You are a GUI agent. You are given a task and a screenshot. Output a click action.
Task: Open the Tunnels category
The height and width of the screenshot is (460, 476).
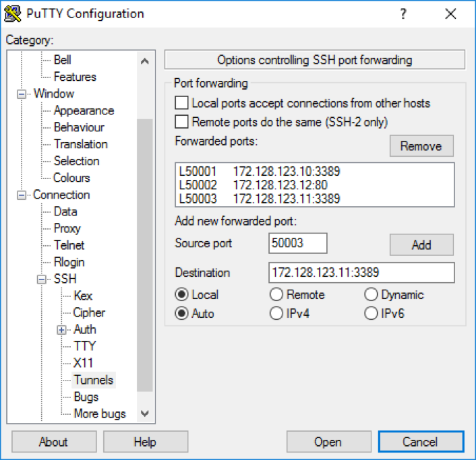tap(94, 380)
